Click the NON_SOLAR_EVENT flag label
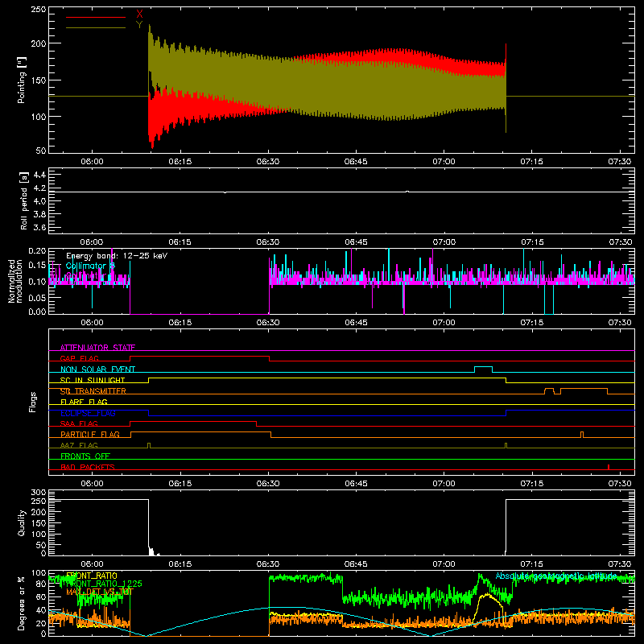The image size is (644, 644). point(97,369)
